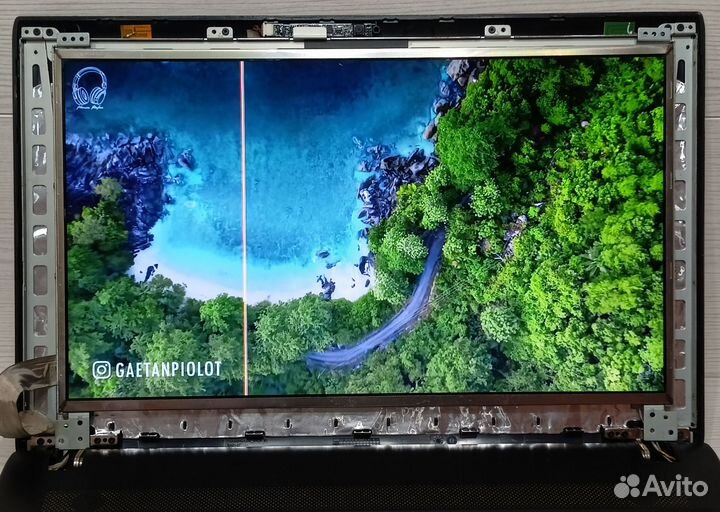Screen dimensions: 720x512
Task: Click the Avito watermark text
Action: pyautogui.click(x=676, y=486)
